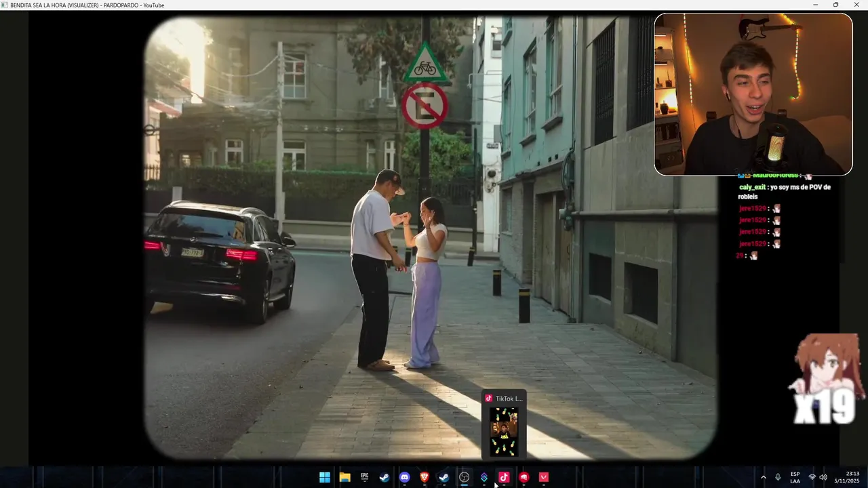Screen dimensions: 868x488
Task: Switch to OBS Studio in the taskbar
Action: (x=464, y=477)
